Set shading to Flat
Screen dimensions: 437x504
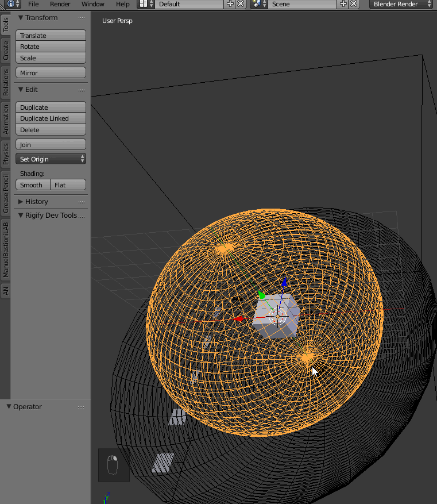click(x=68, y=185)
